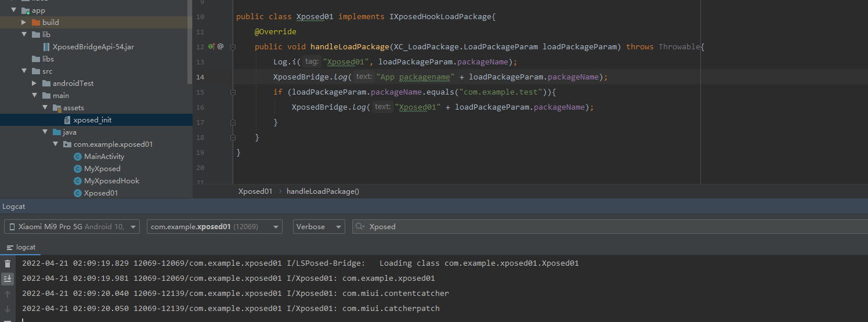Click the @ annotation gutter icon on line 12
The height and width of the screenshot is (322, 868).
click(x=220, y=46)
